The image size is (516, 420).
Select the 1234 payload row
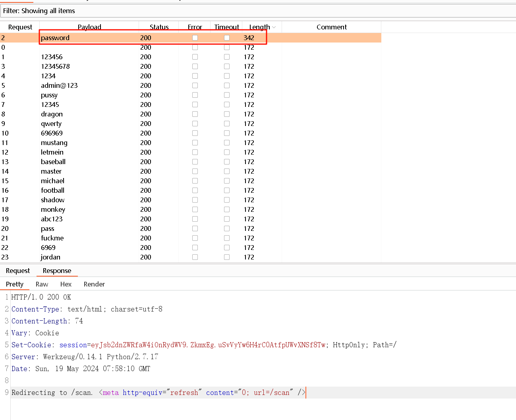(x=191, y=76)
